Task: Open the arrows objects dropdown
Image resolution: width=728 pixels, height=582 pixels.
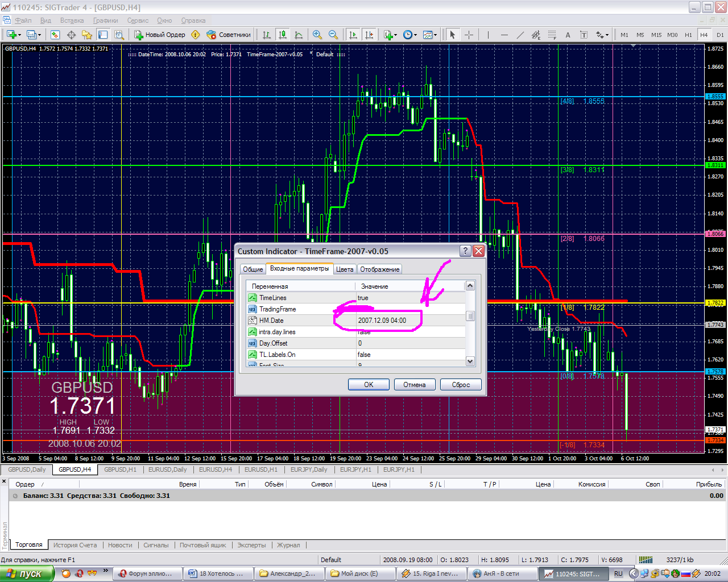Action: point(602,35)
